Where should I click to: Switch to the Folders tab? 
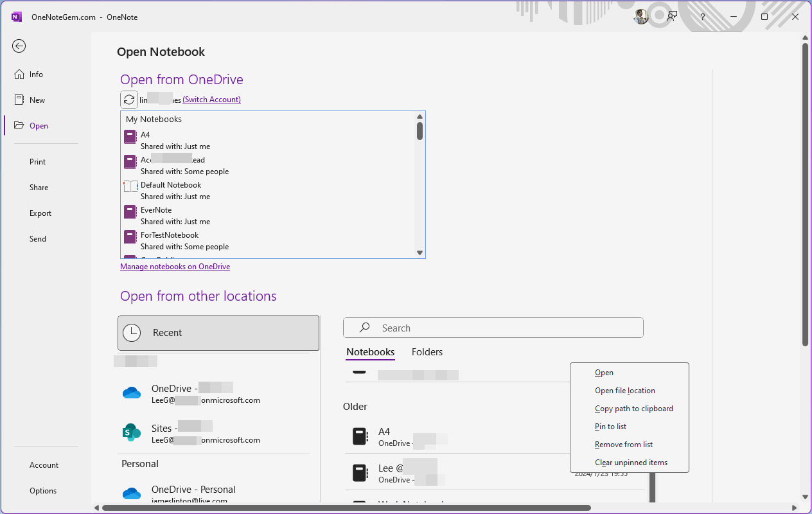(x=427, y=352)
